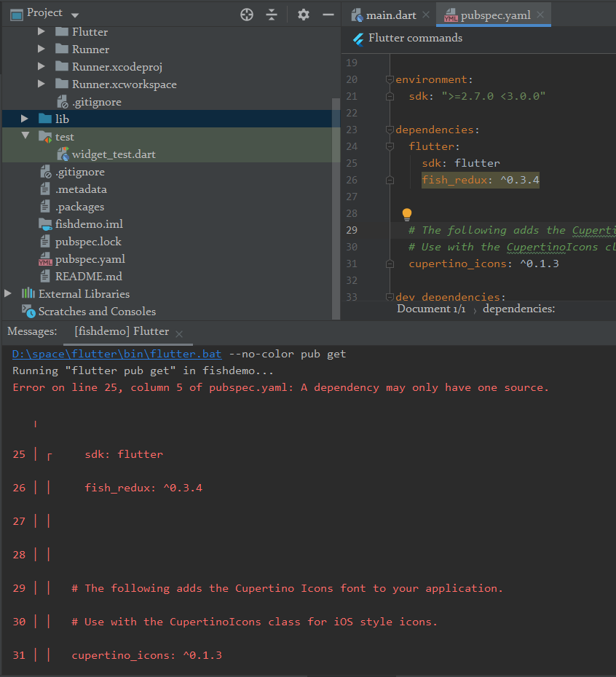Screen dimensions: 616x677
Task: Collapse the test folder in the Project tree
Action: click(25, 136)
